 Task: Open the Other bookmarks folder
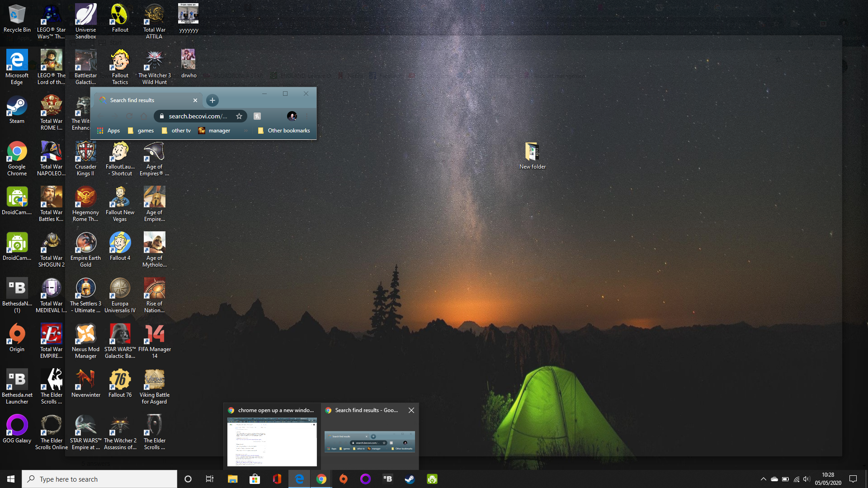(284, 131)
